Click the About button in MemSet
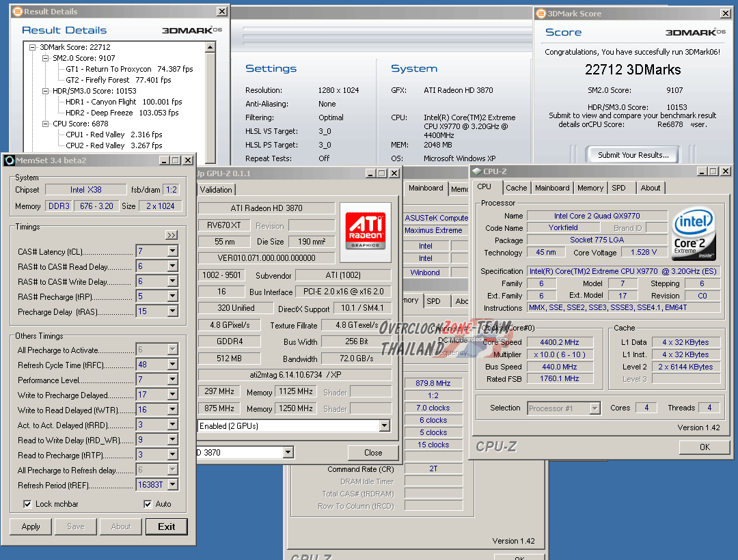This screenshot has height=560, width=738. pyautogui.click(x=121, y=527)
